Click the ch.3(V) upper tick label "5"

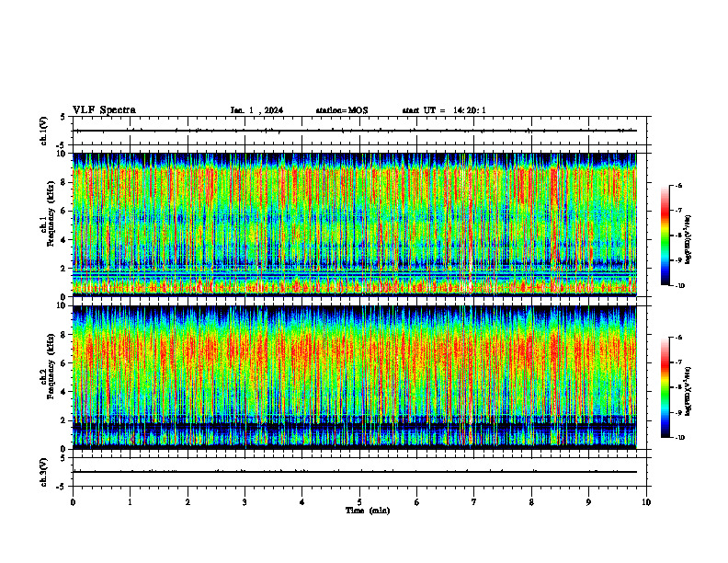[63, 458]
